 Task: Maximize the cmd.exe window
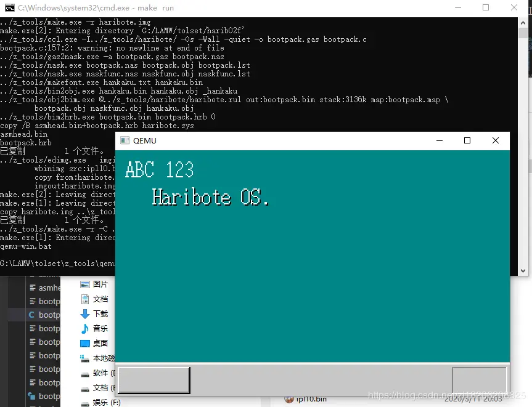(486, 7)
